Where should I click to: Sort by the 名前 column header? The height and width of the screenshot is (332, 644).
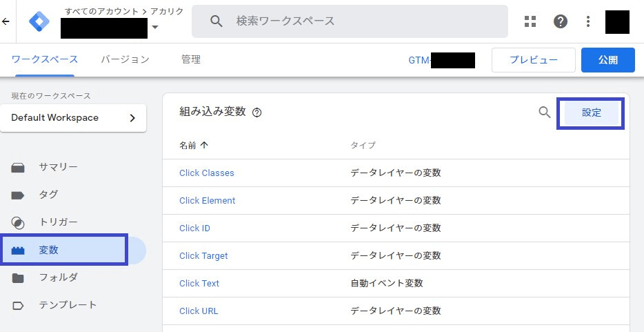pyautogui.click(x=188, y=145)
